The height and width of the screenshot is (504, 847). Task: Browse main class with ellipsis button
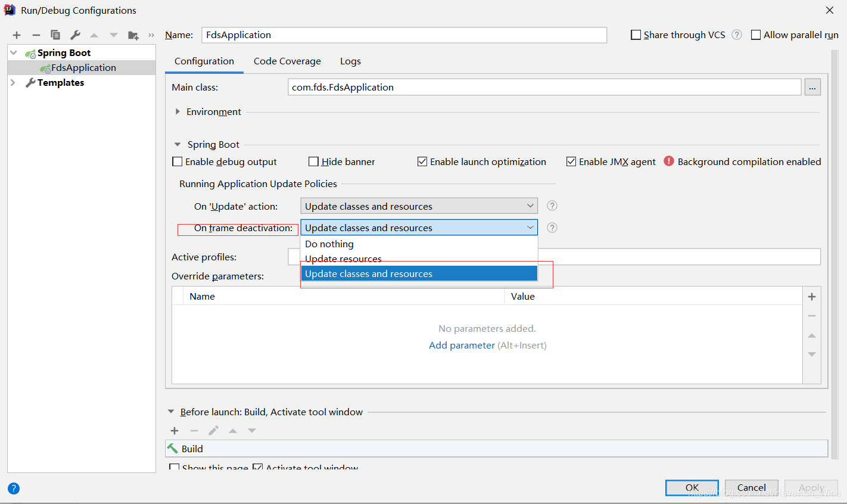pos(812,87)
